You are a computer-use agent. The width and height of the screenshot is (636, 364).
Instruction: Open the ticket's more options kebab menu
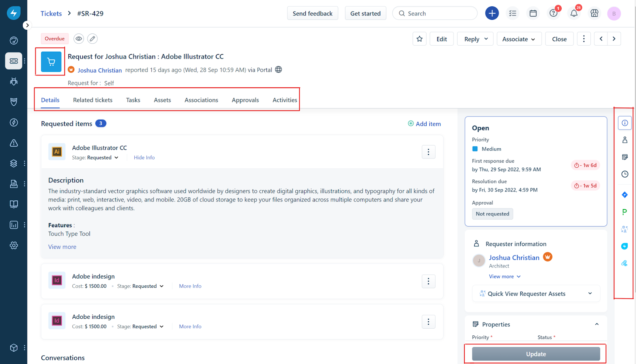(584, 39)
